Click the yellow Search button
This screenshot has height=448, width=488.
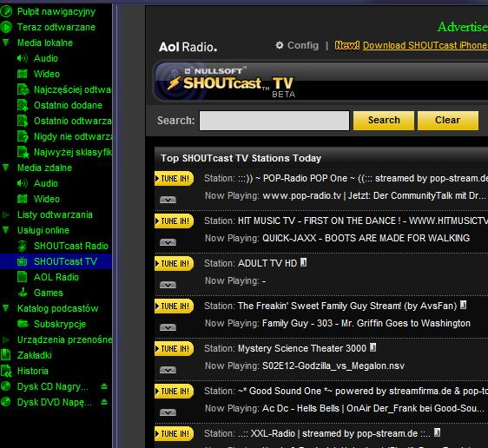point(384,120)
